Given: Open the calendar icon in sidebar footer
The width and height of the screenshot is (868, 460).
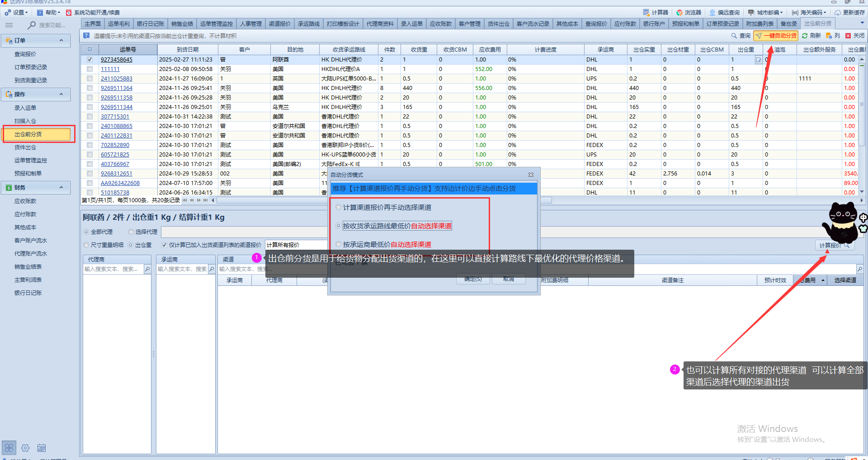Looking at the screenshot, I should coord(42,448).
